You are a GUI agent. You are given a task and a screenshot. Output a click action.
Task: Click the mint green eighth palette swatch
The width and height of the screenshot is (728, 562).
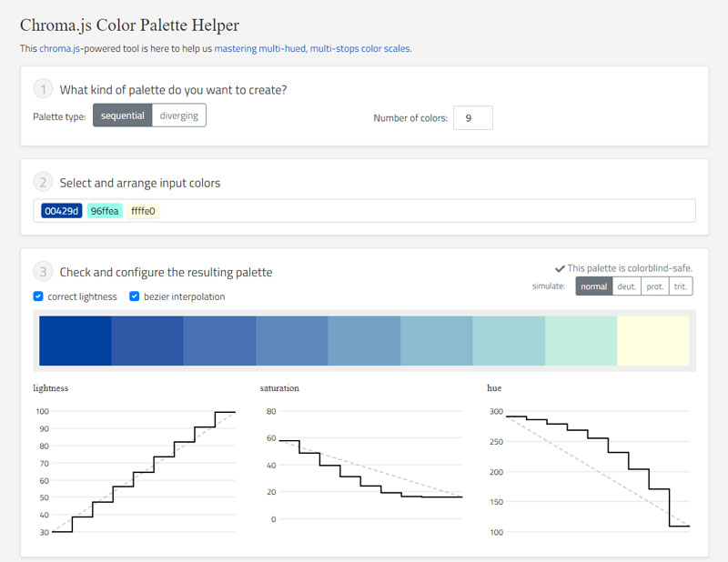(x=581, y=341)
